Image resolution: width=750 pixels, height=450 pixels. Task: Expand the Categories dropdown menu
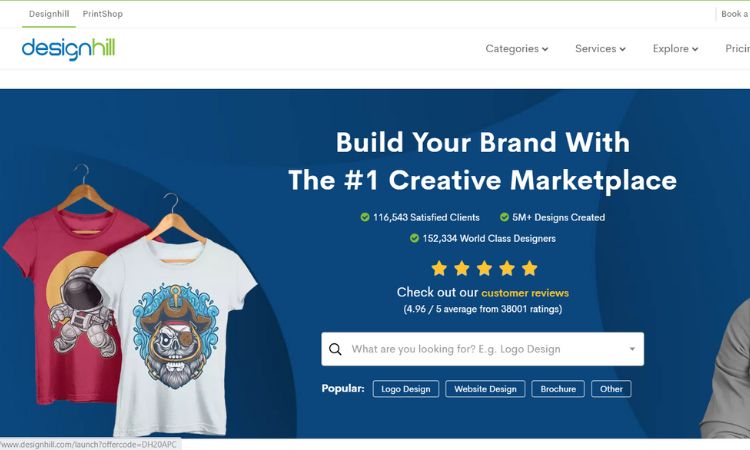click(x=517, y=49)
